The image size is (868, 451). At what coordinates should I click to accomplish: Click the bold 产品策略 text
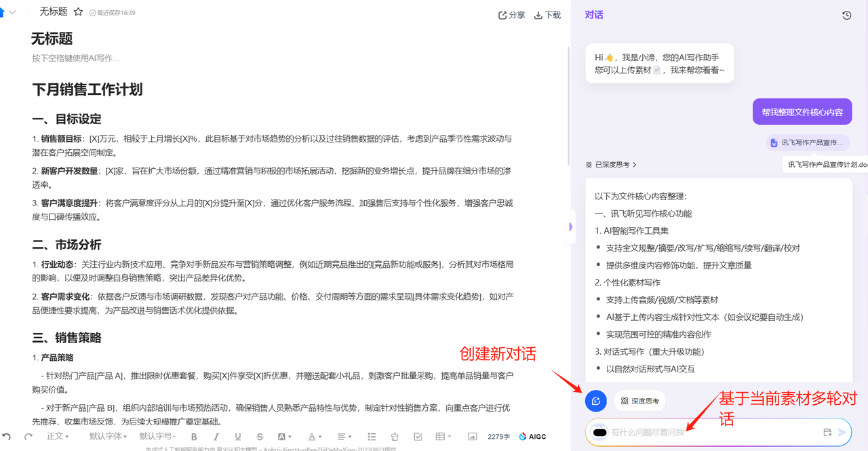click(x=57, y=357)
